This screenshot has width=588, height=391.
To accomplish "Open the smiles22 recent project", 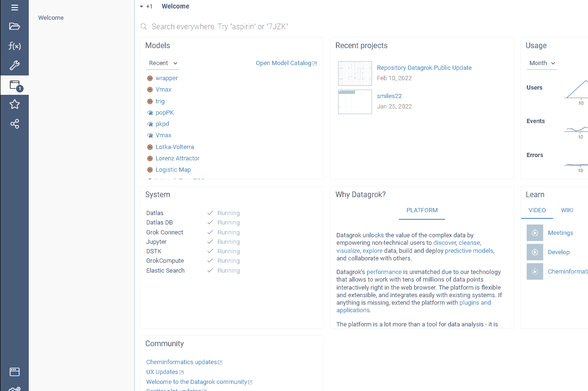I will [x=389, y=96].
